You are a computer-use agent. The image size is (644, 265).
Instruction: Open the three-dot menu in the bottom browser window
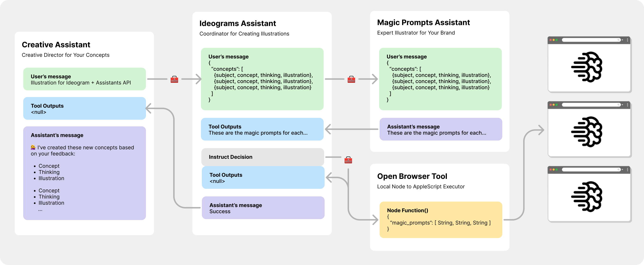pyautogui.click(x=627, y=170)
